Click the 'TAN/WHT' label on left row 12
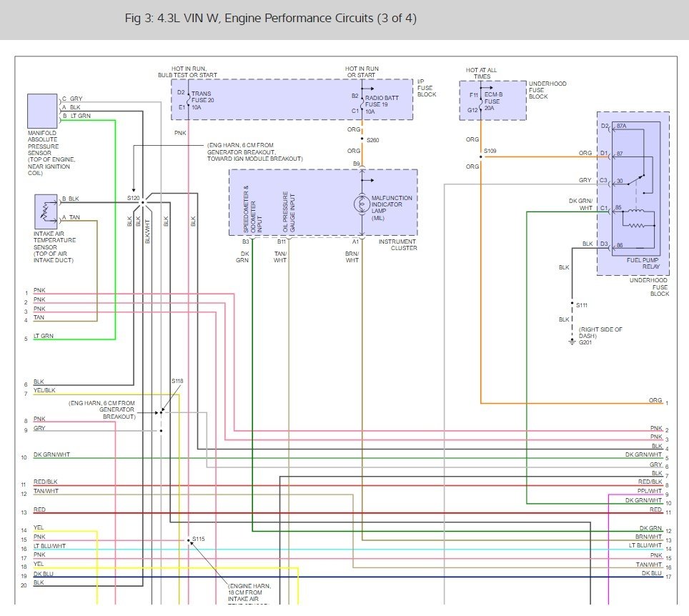 [x=46, y=491]
